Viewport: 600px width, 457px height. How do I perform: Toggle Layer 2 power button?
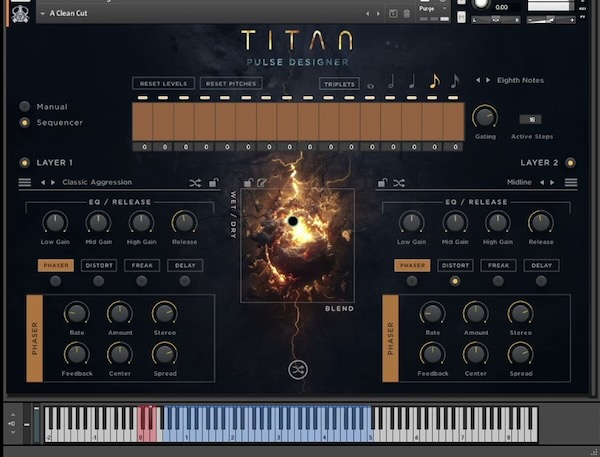tap(571, 163)
